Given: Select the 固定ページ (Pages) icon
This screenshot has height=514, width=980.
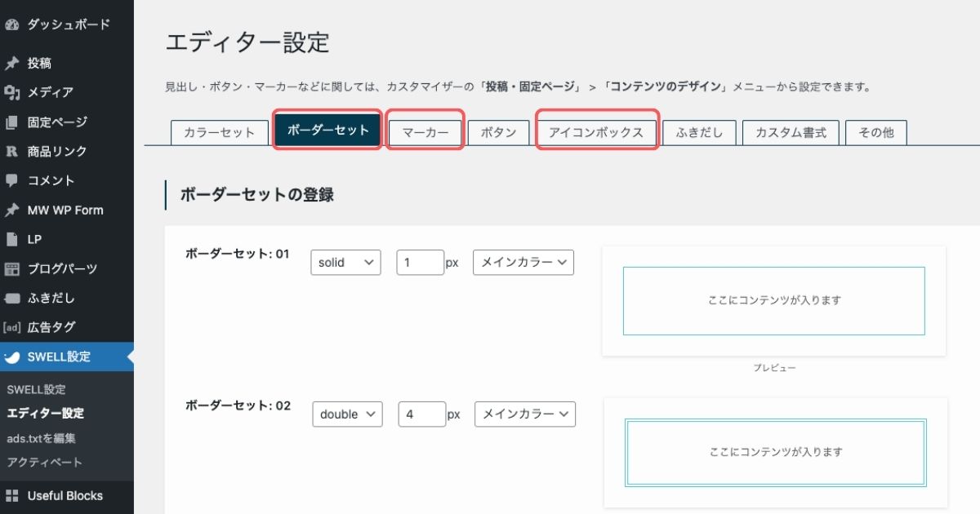Looking at the screenshot, I should (x=11, y=122).
